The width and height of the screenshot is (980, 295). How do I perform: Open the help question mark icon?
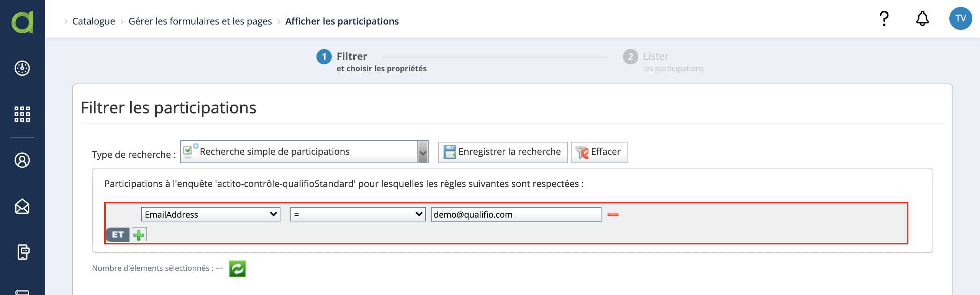(884, 18)
